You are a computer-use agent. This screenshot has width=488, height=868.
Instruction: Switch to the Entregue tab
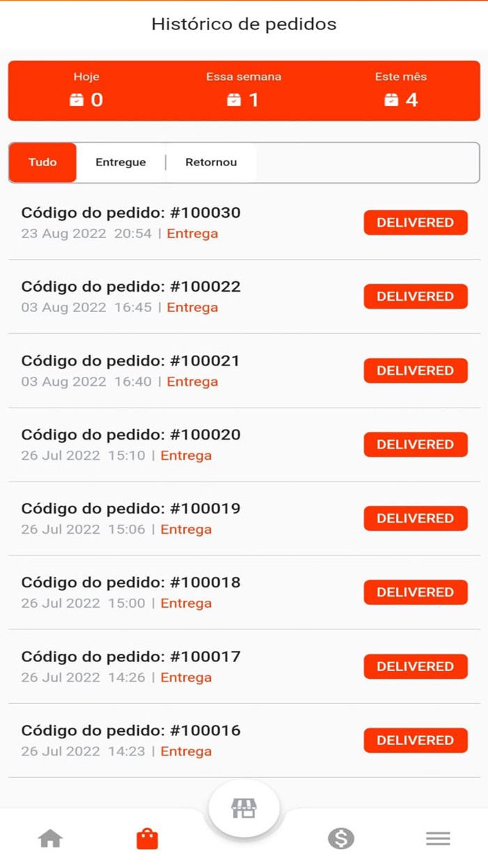[x=121, y=163]
